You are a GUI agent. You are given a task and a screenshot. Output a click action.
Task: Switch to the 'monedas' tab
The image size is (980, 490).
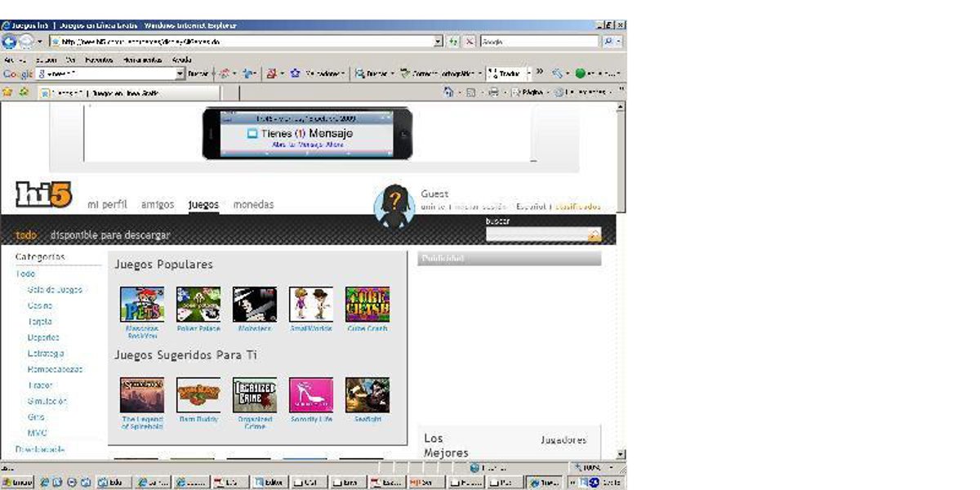(253, 205)
